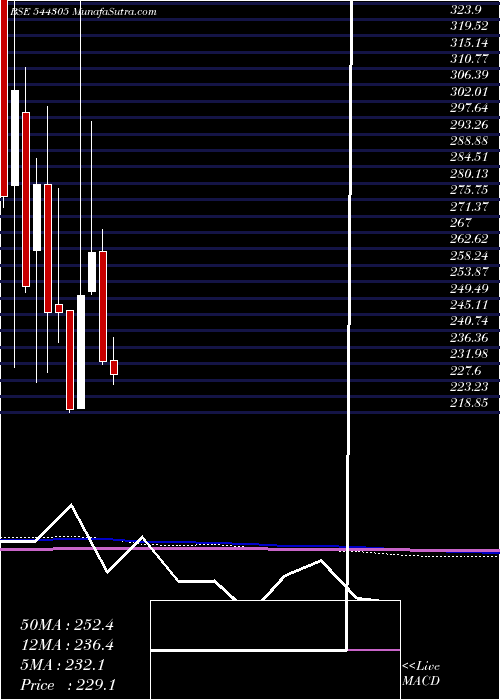Click the 319.52 price axis label
500x700 pixels.
pyautogui.click(x=469, y=26)
